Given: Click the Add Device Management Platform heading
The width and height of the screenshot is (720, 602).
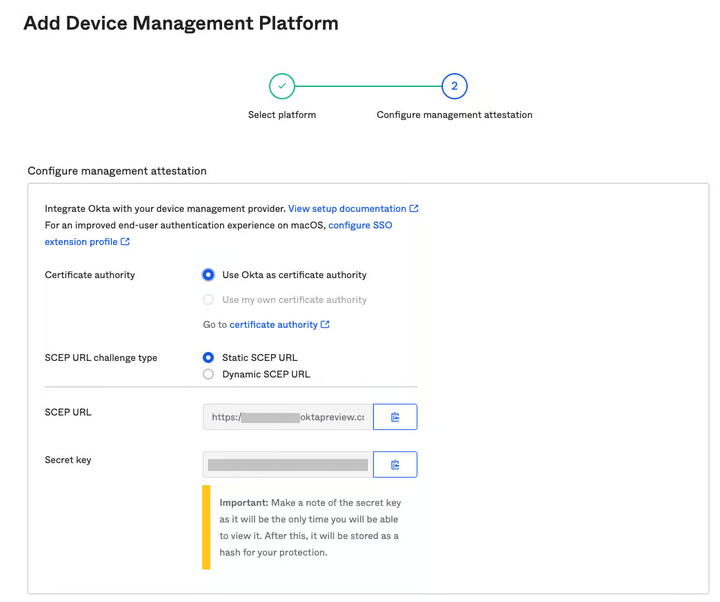Looking at the screenshot, I should (x=181, y=23).
